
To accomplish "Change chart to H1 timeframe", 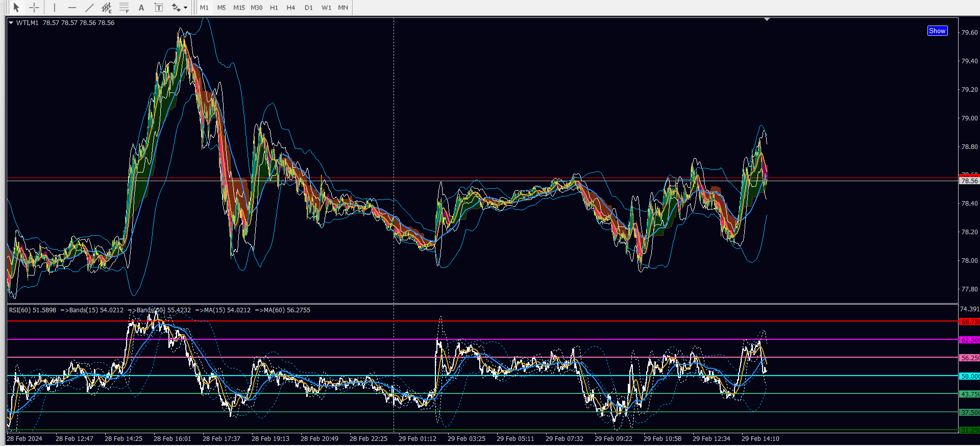I will [x=274, y=8].
